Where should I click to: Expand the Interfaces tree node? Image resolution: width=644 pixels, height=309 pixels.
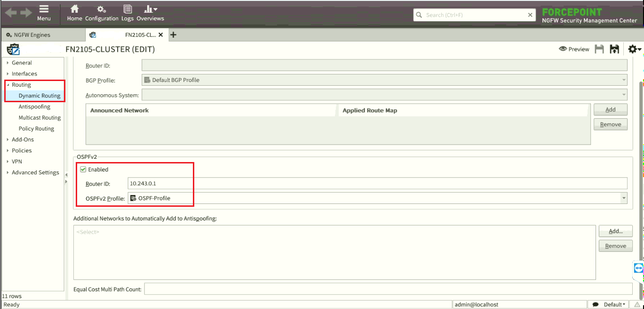tap(8, 74)
